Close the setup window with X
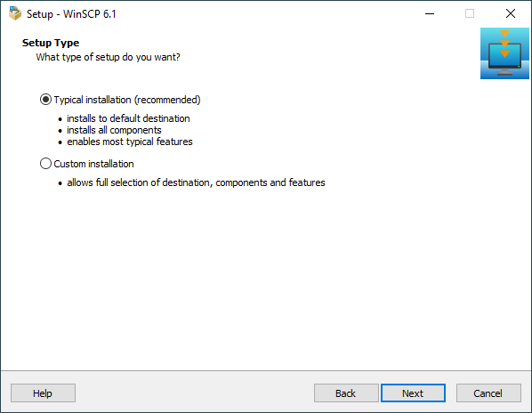The height and width of the screenshot is (413, 532). point(511,13)
